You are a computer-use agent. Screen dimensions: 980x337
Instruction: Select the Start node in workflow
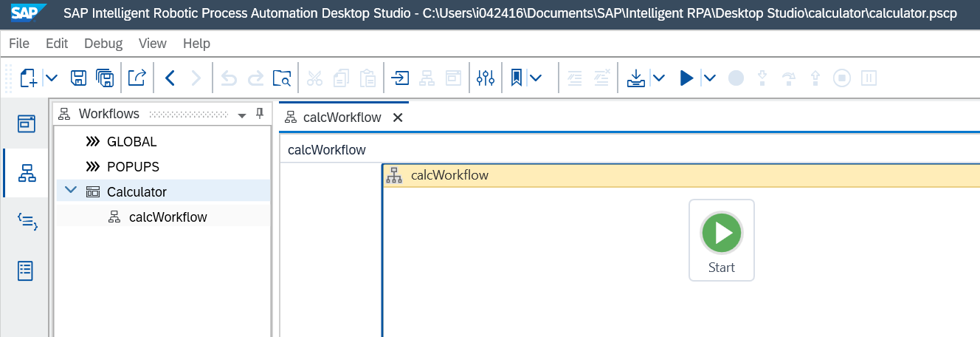click(722, 240)
